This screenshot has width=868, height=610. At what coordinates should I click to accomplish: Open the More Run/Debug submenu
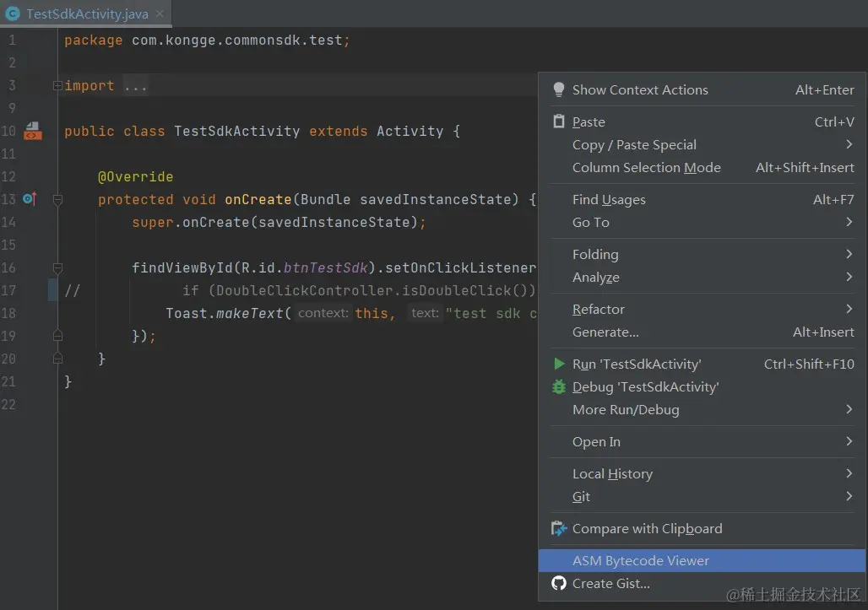(702, 410)
